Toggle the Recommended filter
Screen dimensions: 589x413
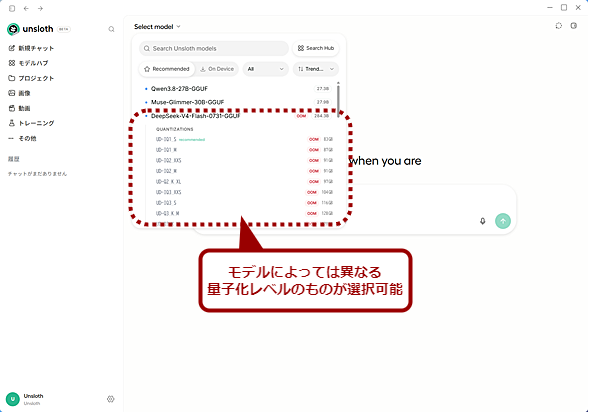tap(167, 69)
